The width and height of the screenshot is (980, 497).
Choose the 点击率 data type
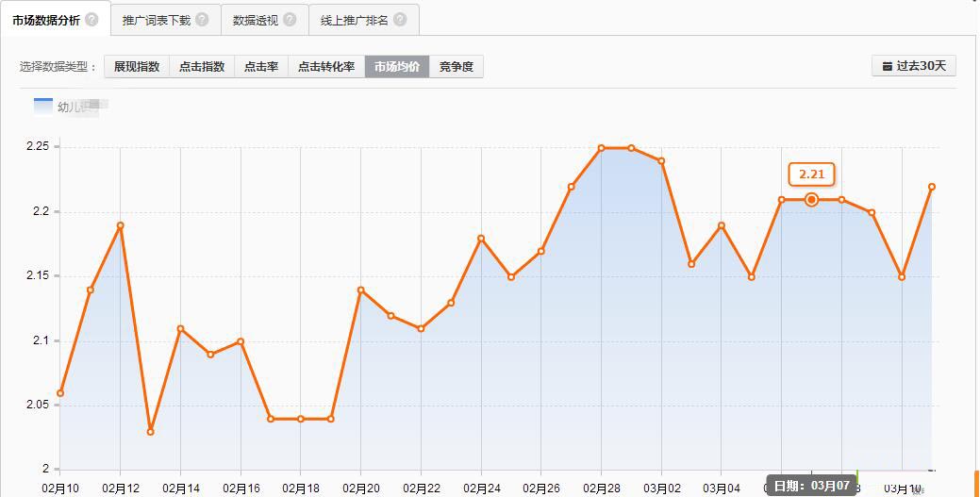pos(260,66)
